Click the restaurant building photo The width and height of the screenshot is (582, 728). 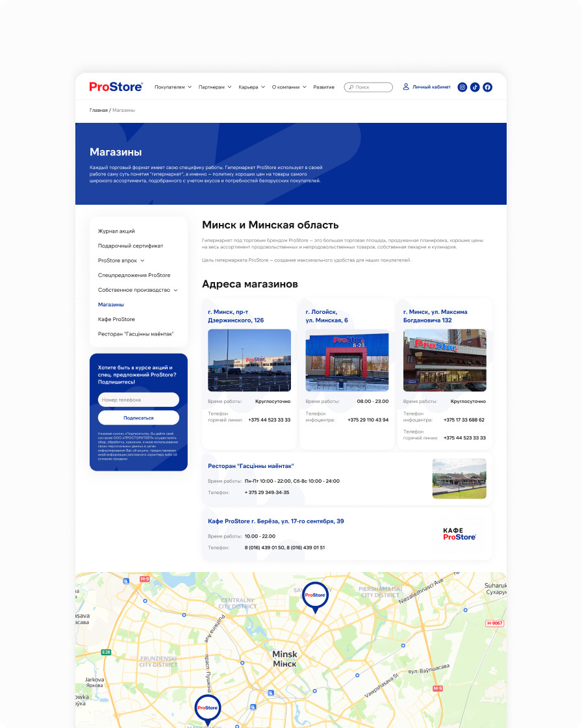click(459, 478)
